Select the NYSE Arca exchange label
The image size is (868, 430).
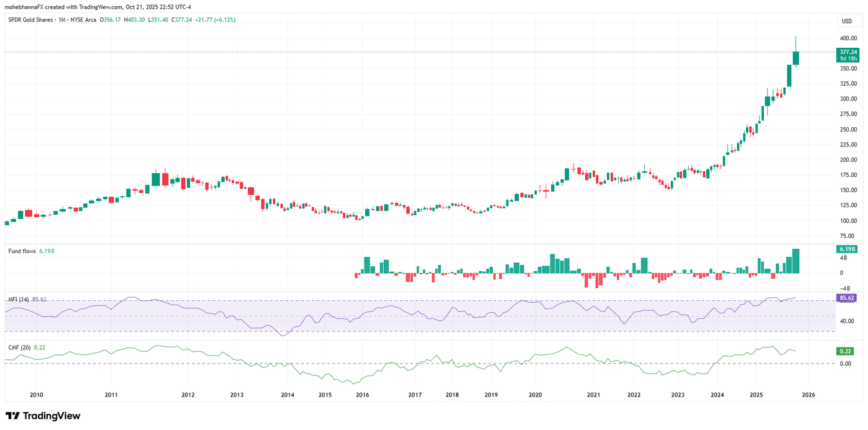tap(82, 19)
